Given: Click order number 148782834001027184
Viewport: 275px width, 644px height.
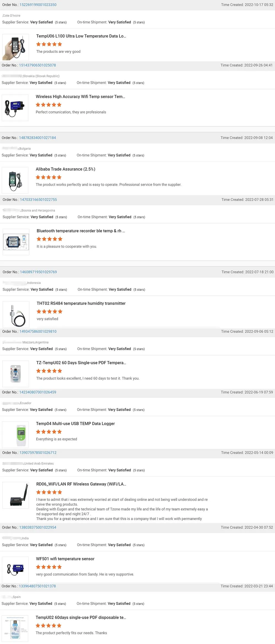Looking at the screenshot, I should point(37,138).
